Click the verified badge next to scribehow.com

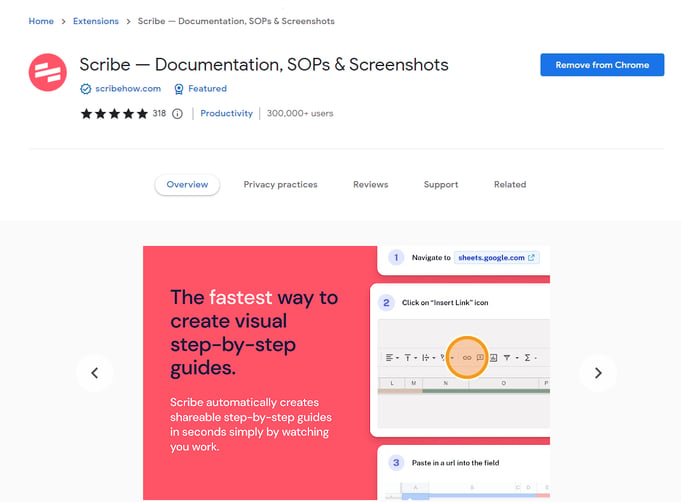click(86, 89)
